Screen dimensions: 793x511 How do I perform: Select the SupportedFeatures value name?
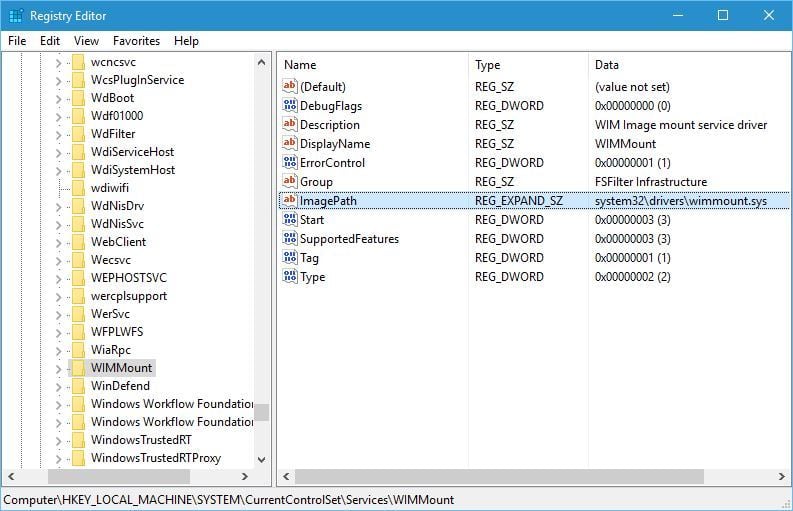[x=349, y=239]
